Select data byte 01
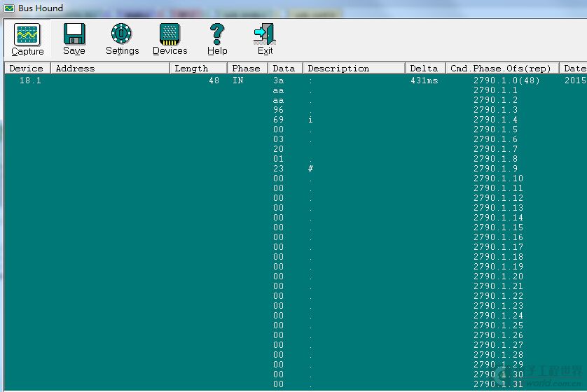This screenshot has width=587, height=392. (279, 159)
